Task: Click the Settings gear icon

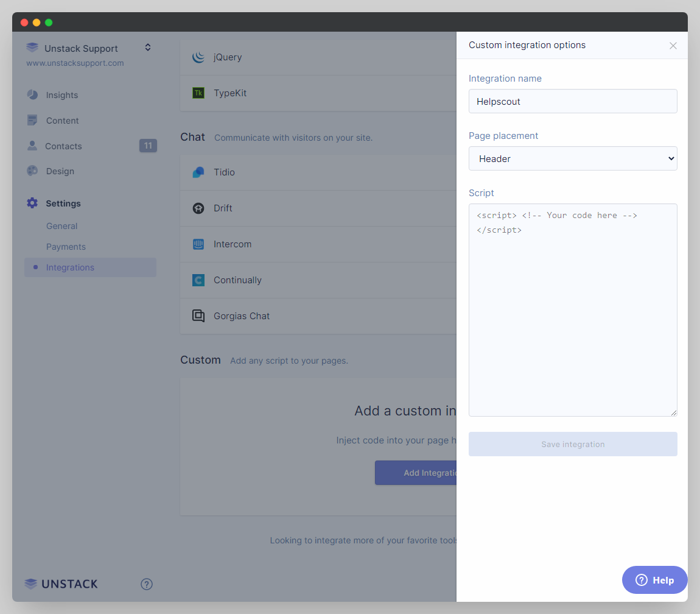Action: 32,203
